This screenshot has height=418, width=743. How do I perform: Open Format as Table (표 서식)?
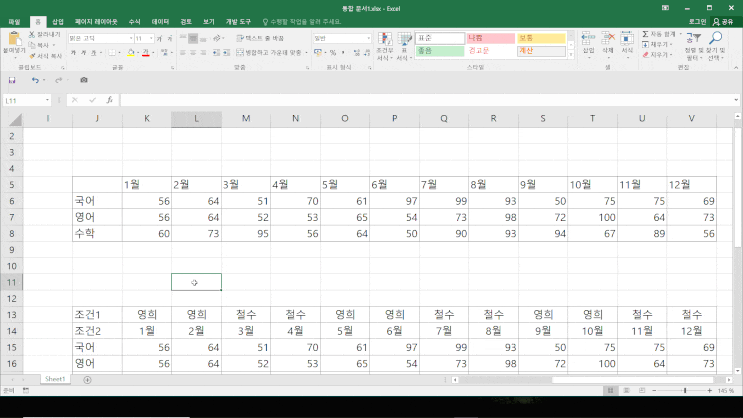(x=404, y=46)
